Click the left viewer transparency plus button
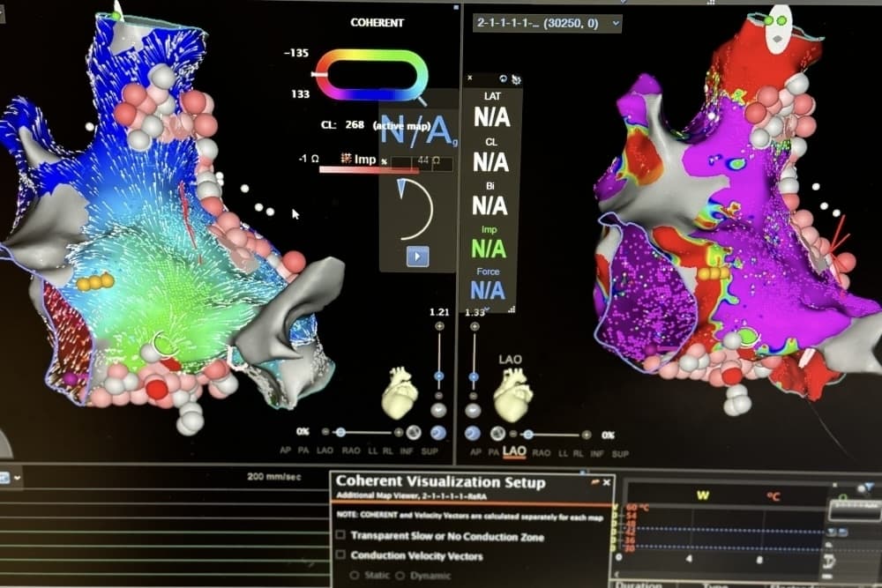This screenshot has width=882, height=588. click(x=399, y=432)
